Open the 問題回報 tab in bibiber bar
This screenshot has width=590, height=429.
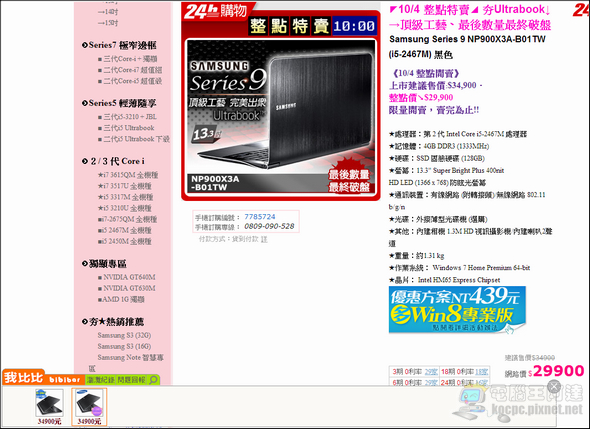(x=131, y=380)
